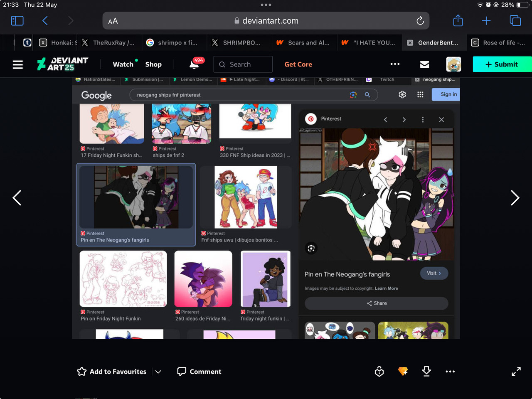Switch to the Scars and Al... tab
The width and height of the screenshot is (532, 399).
[x=303, y=42]
